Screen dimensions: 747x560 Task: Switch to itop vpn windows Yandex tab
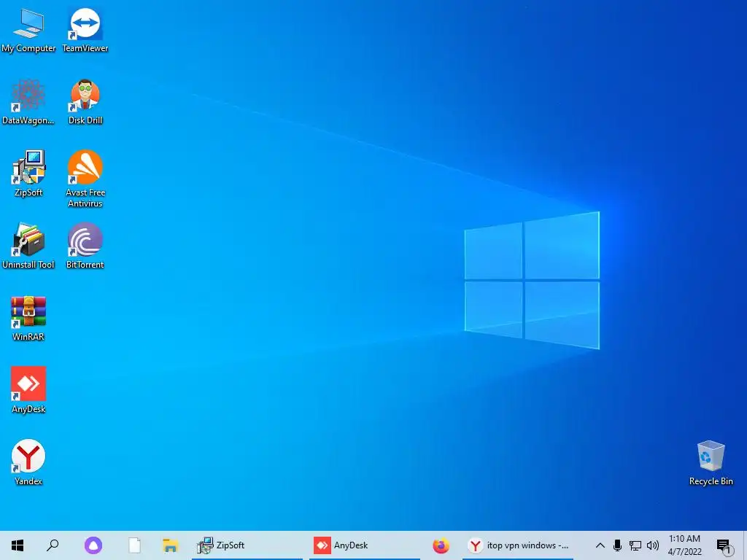click(x=518, y=545)
